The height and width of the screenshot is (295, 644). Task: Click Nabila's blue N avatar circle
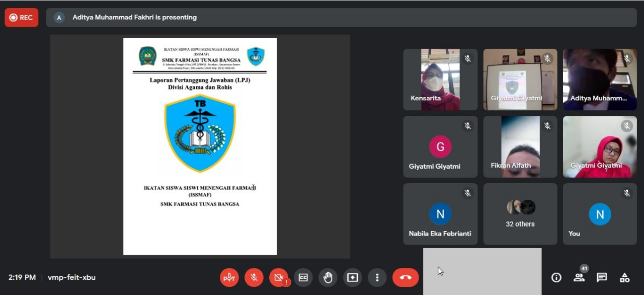[x=440, y=214]
